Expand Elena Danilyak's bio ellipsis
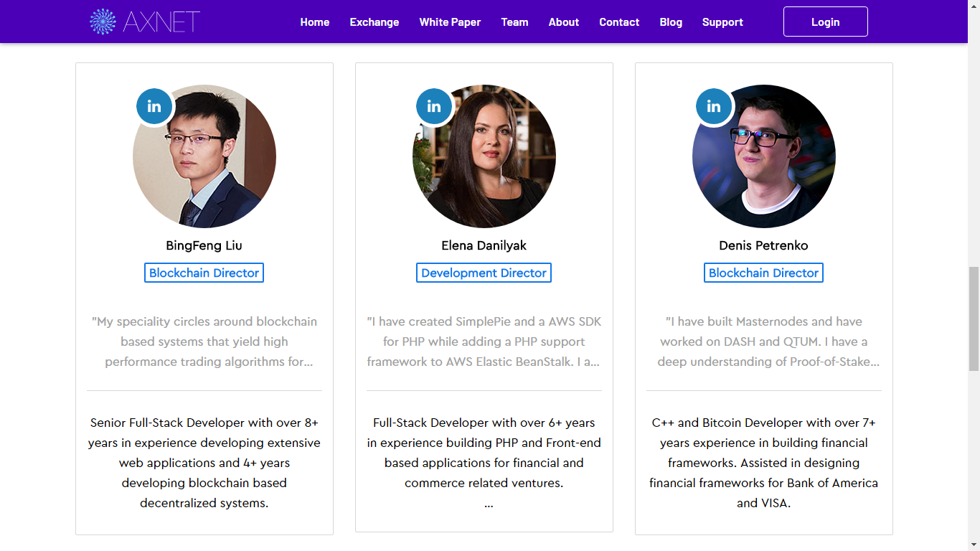Viewport: 980px width, 551px height. coord(489,504)
